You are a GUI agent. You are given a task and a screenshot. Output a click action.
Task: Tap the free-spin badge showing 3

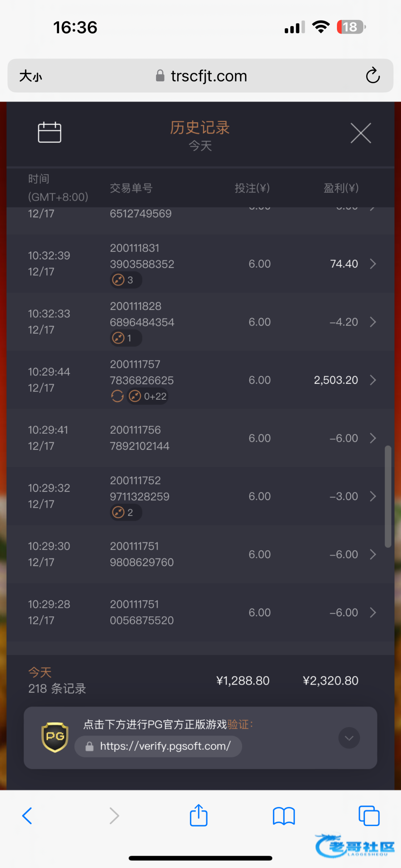126,280
